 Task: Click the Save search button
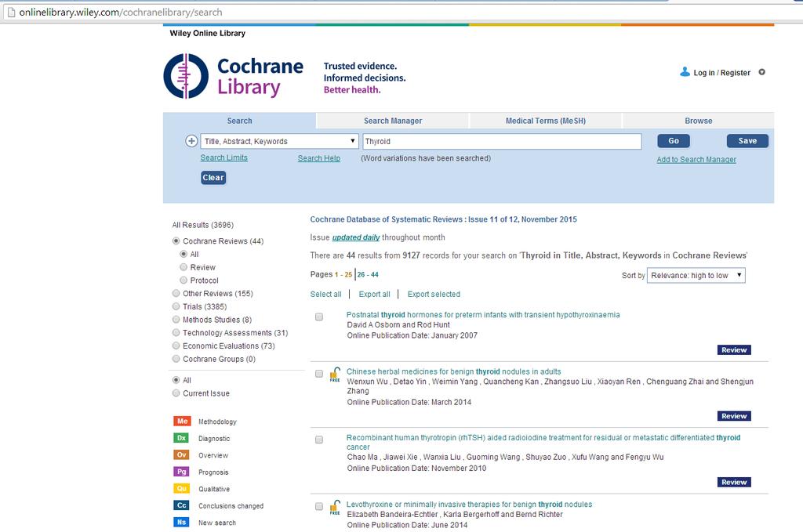point(747,141)
